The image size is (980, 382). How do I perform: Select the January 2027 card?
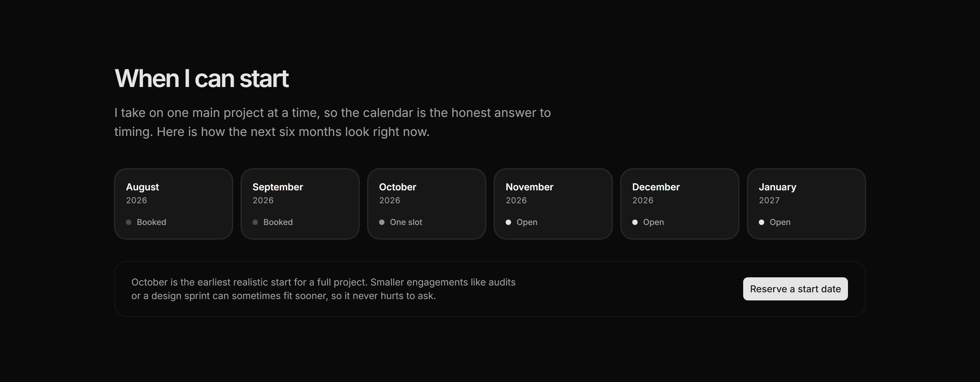coord(806,204)
